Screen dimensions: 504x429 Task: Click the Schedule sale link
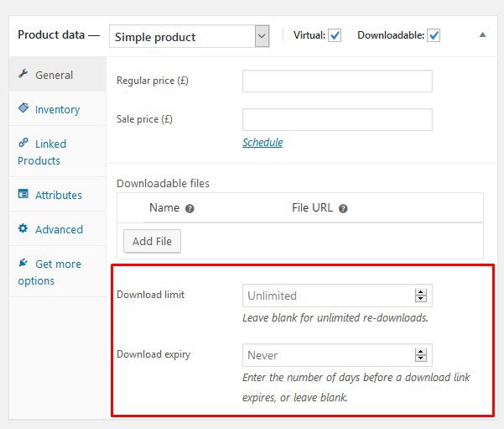[x=262, y=142]
